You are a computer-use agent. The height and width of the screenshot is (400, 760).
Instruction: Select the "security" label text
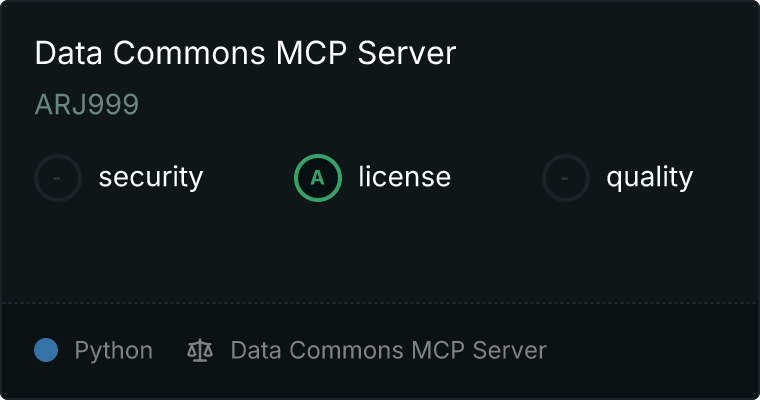(x=151, y=177)
